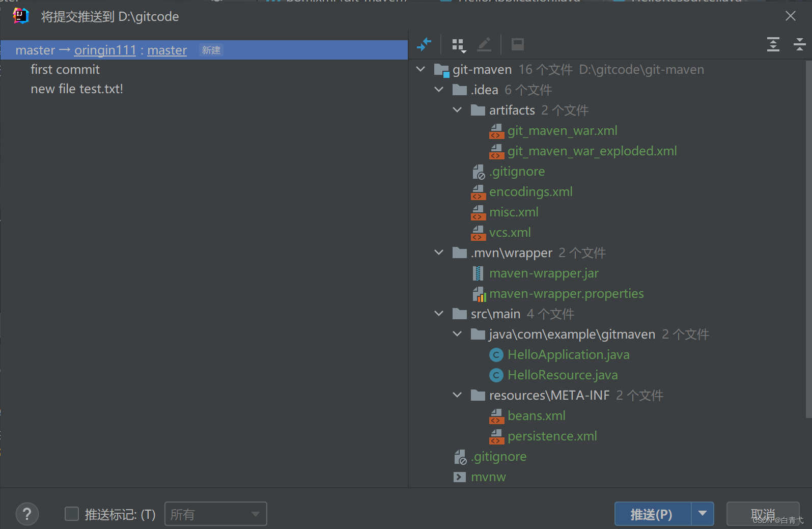Click the 推送(P) push button

tap(653, 514)
